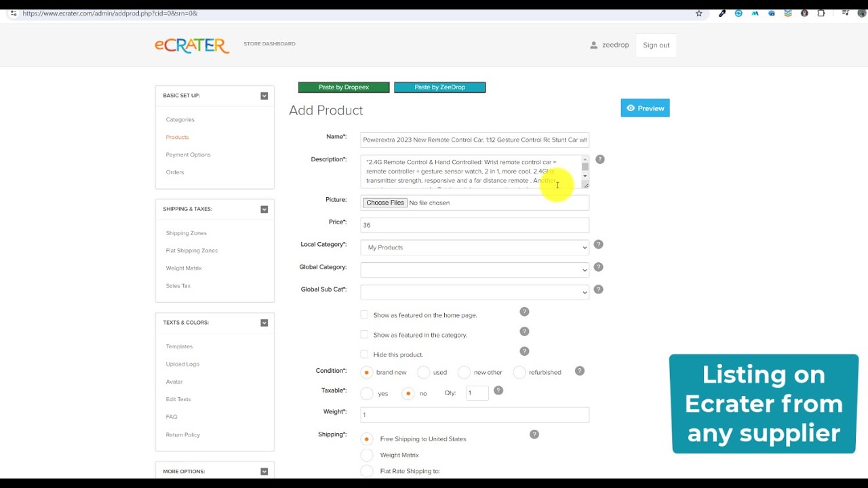This screenshot has height=488, width=868.
Task: Collapse the Basic Set Up section
Action: [264, 96]
